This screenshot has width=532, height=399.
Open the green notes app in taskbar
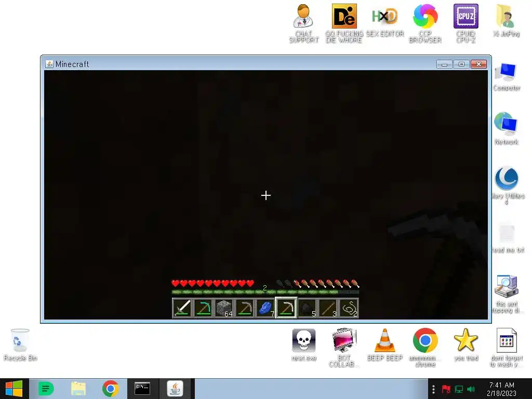pos(46,389)
